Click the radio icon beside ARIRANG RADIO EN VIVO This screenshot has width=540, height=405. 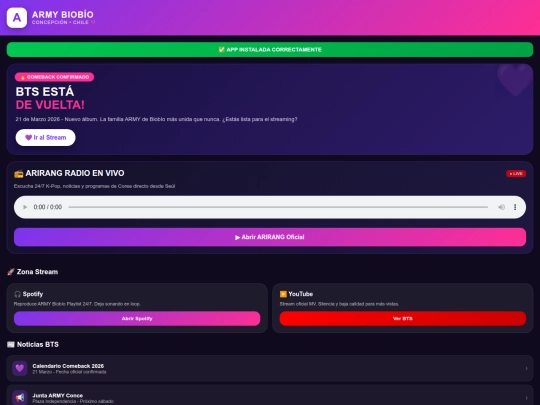19,174
